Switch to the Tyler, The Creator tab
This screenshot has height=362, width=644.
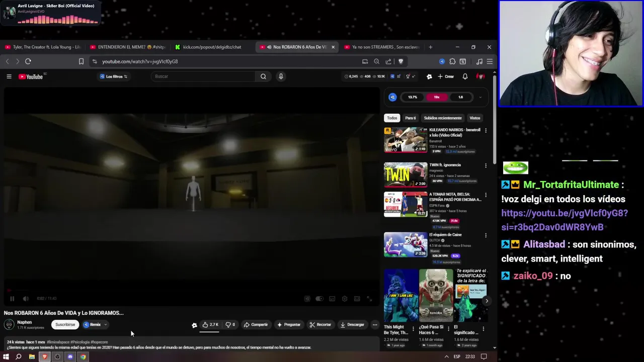coord(43,47)
